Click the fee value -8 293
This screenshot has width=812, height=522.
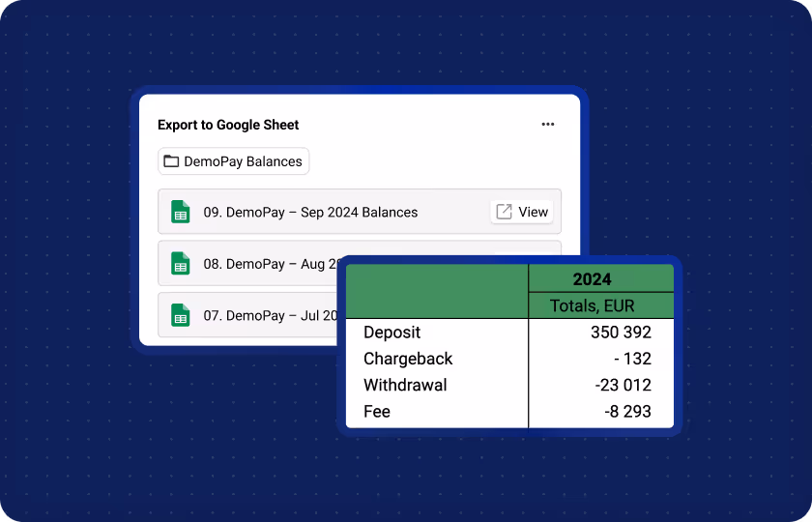pyautogui.click(x=627, y=411)
